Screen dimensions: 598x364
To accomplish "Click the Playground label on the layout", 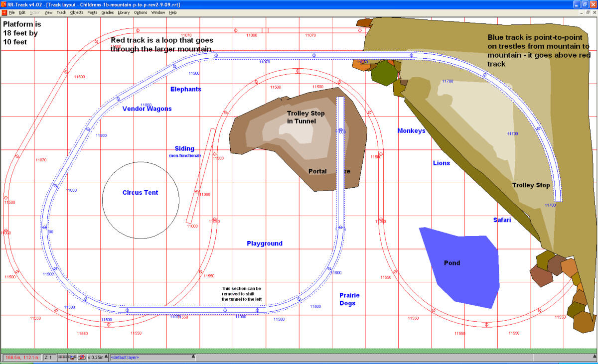I will point(265,243).
